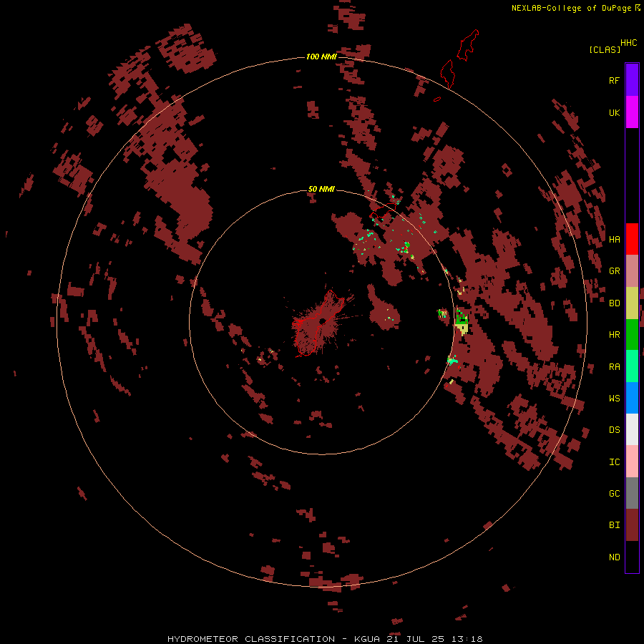
Task: Click the white DS dry snow swatch
Action: coord(632,429)
